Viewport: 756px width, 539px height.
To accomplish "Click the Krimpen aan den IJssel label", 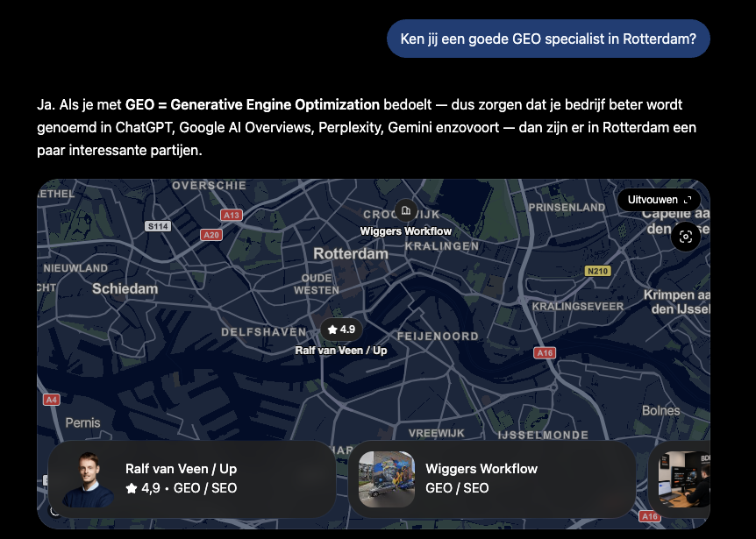I will coord(676,301).
